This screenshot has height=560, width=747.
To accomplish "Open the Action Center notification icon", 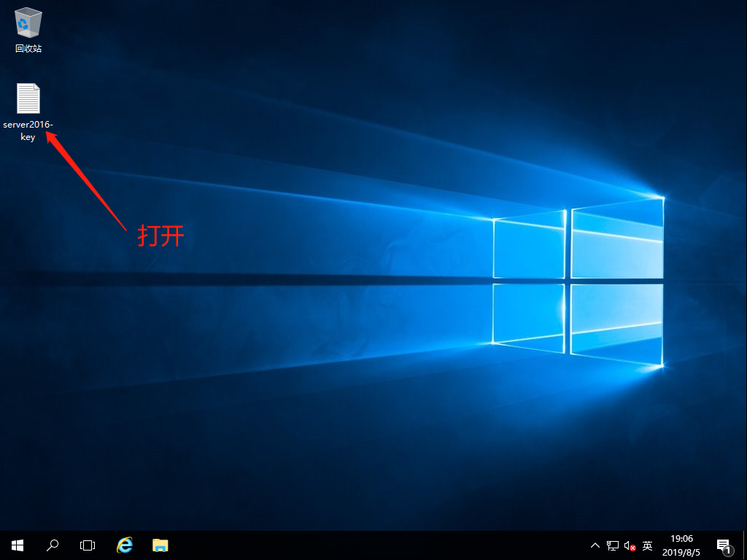I will 724,545.
